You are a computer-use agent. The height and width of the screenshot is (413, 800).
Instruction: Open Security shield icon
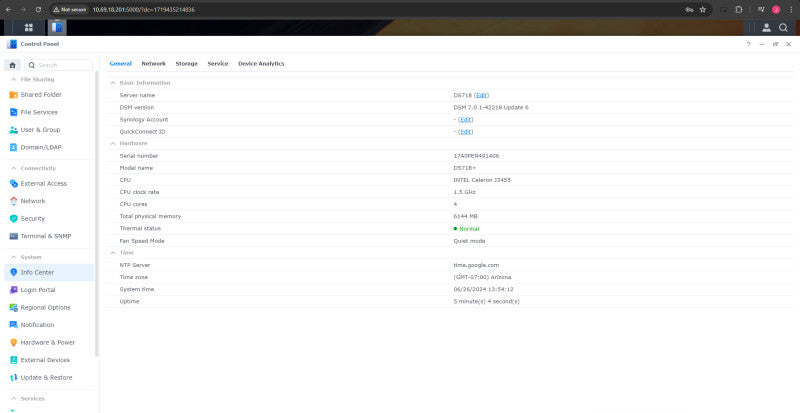pos(14,218)
